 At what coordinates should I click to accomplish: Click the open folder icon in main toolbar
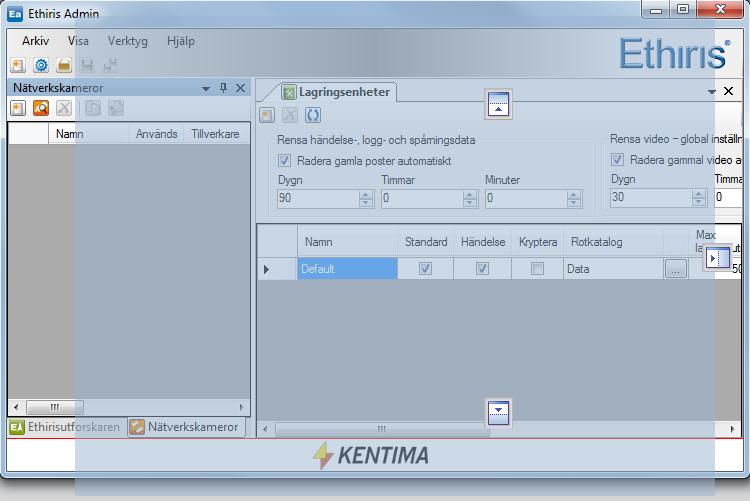(64, 65)
